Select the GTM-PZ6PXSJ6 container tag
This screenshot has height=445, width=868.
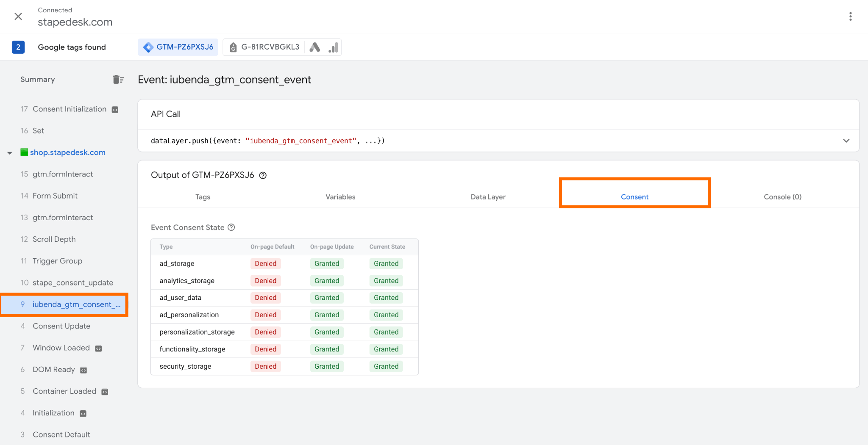click(178, 47)
